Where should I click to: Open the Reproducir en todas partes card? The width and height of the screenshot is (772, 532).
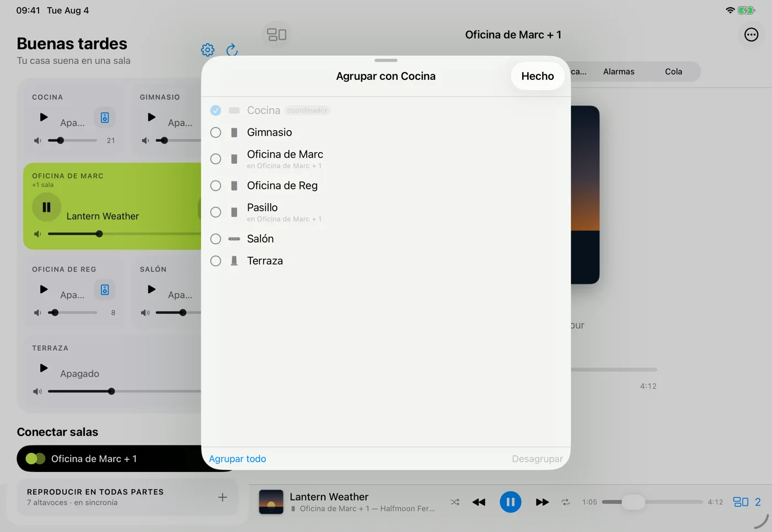point(127,497)
